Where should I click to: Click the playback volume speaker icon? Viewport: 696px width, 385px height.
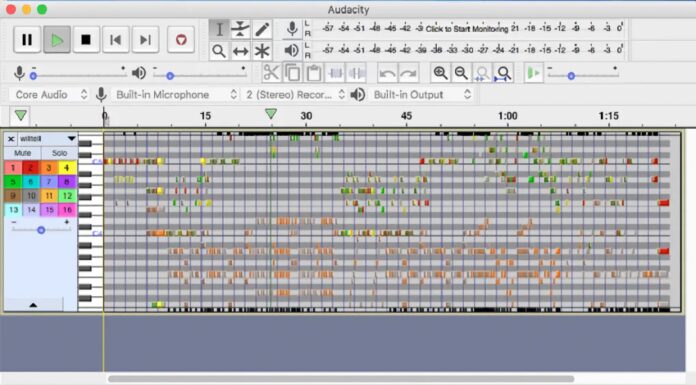click(139, 73)
